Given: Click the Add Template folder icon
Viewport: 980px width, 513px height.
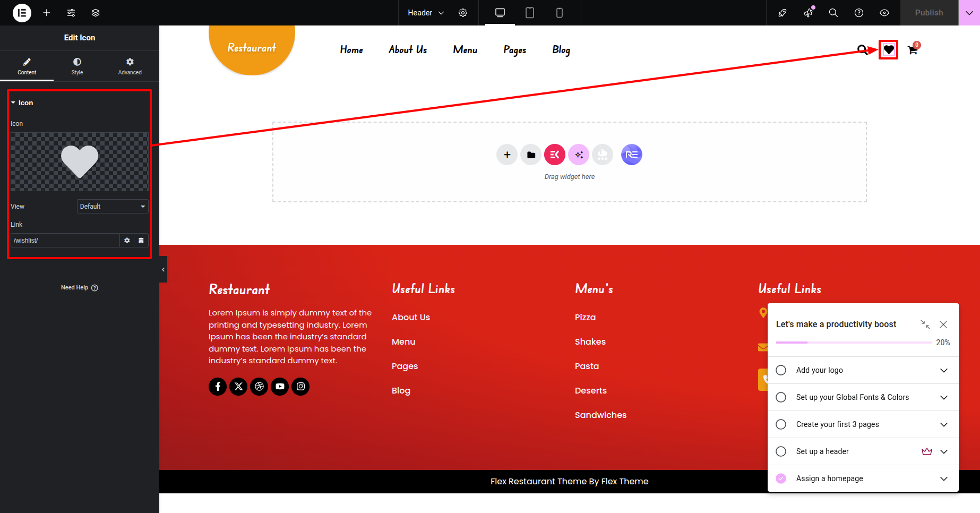Looking at the screenshot, I should [531, 155].
